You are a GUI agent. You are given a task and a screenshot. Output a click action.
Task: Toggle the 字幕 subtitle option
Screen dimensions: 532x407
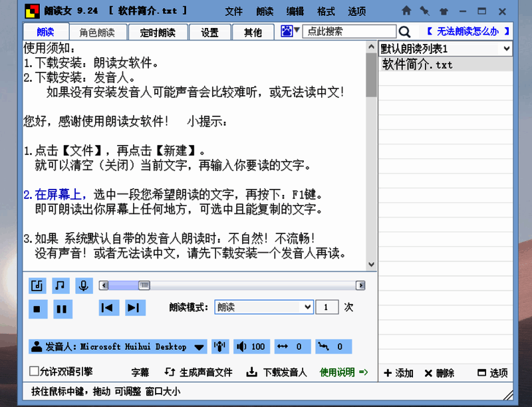(140, 372)
